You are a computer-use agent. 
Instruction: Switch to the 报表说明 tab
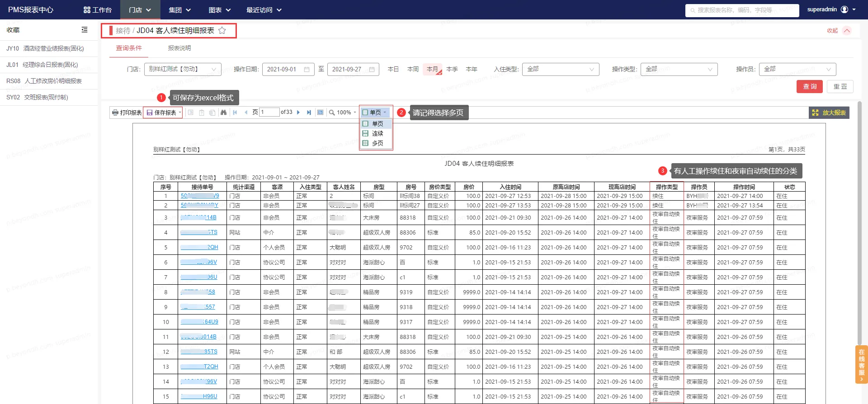click(179, 48)
